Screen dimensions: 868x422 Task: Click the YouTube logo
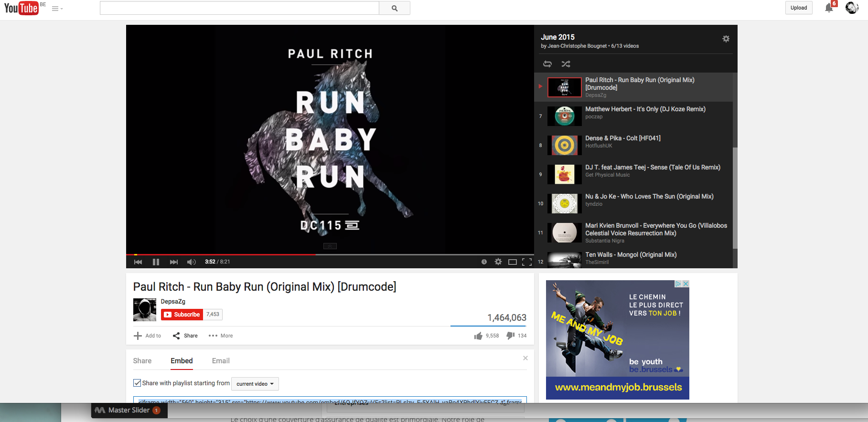point(21,8)
